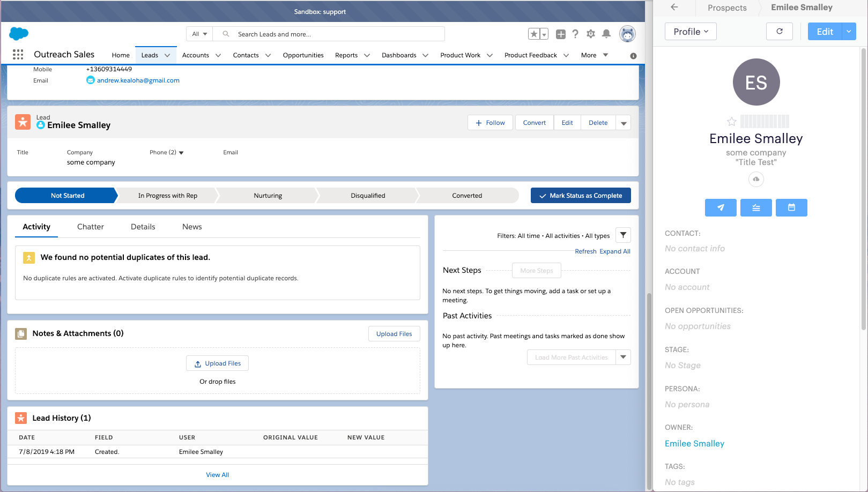Select the In Progress with Rep stage
The image size is (868, 492).
coord(168,196)
